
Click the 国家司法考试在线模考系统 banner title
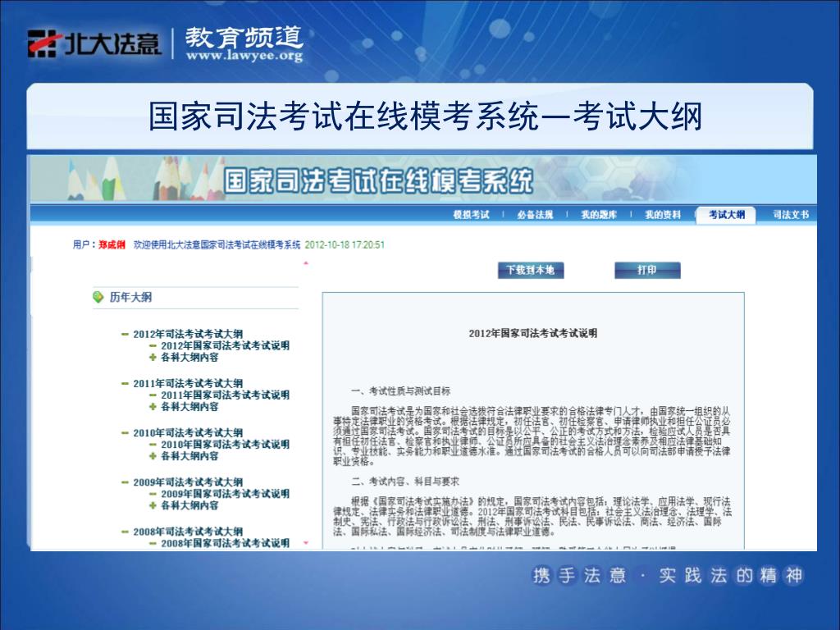(x=377, y=180)
